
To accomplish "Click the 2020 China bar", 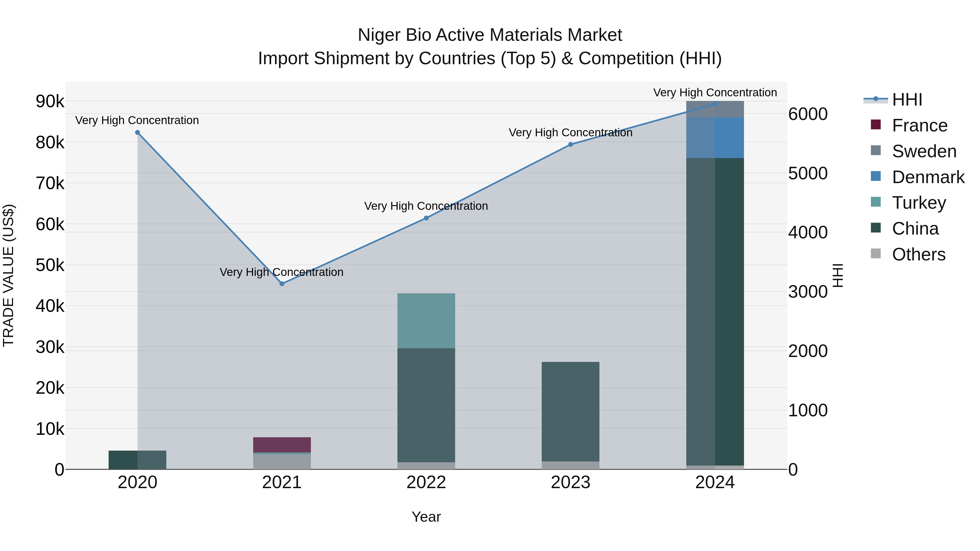I will (x=137, y=460).
